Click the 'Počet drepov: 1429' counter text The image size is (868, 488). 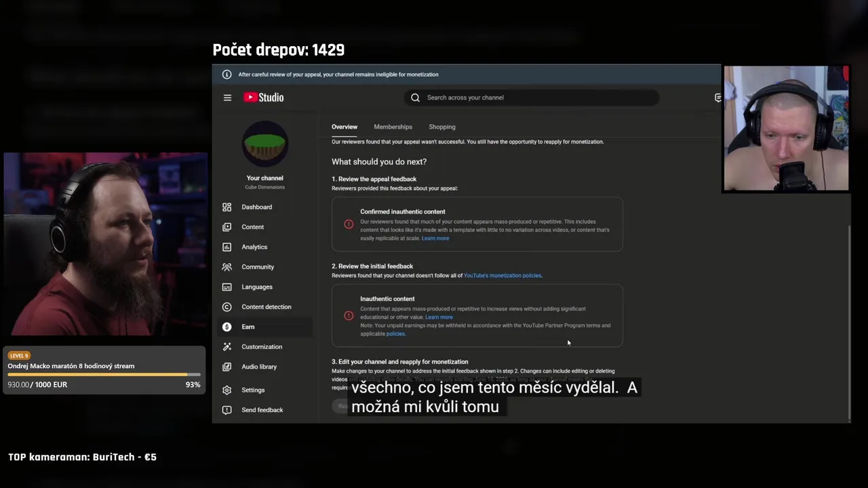click(x=279, y=50)
